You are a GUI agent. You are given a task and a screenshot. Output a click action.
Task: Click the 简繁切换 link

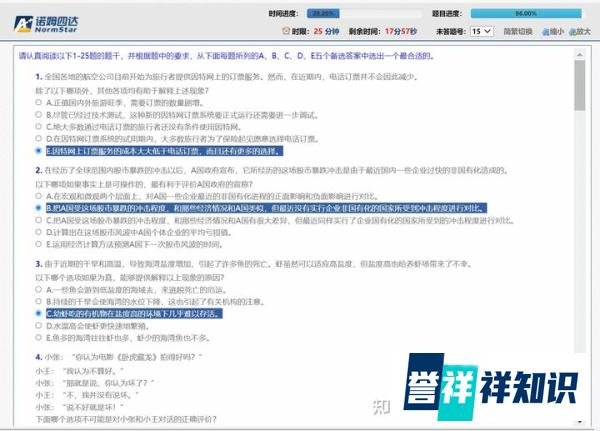pyautogui.click(x=518, y=31)
